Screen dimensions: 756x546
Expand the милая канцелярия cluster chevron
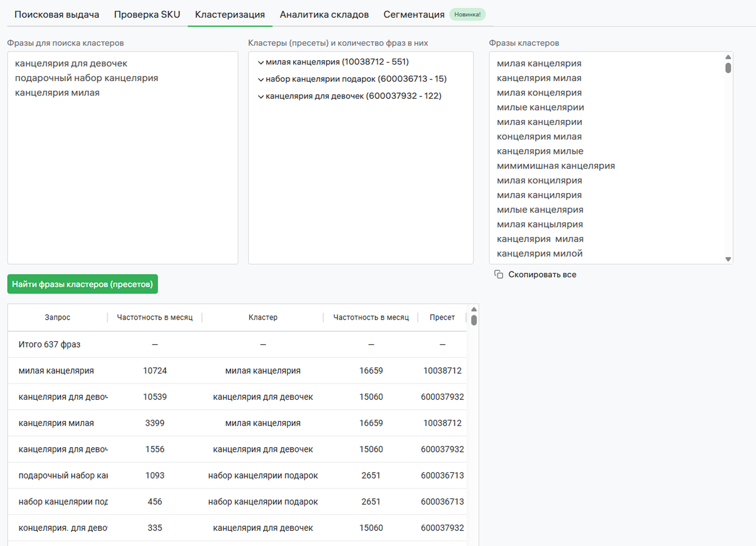[261, 63]
